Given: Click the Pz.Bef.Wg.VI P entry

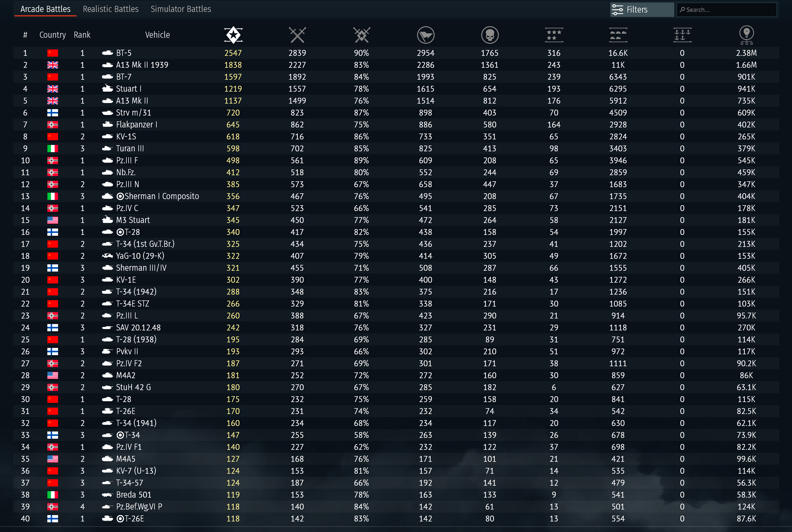Looking at the screenshot, I should 139,506.
